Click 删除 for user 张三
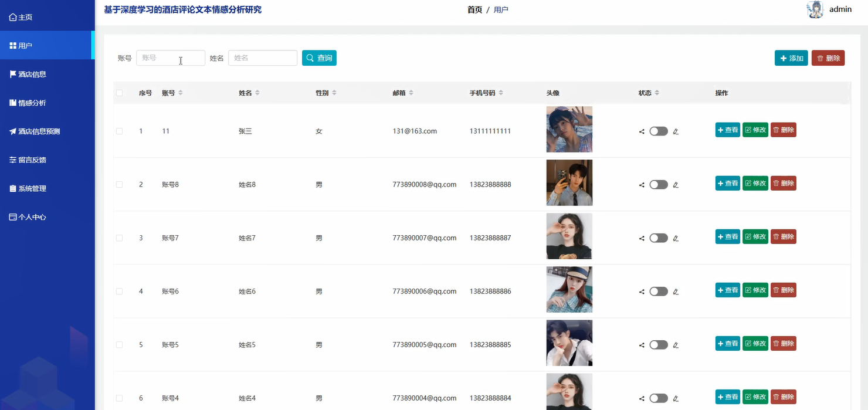868x410 pixels. [x=784, y=130]
